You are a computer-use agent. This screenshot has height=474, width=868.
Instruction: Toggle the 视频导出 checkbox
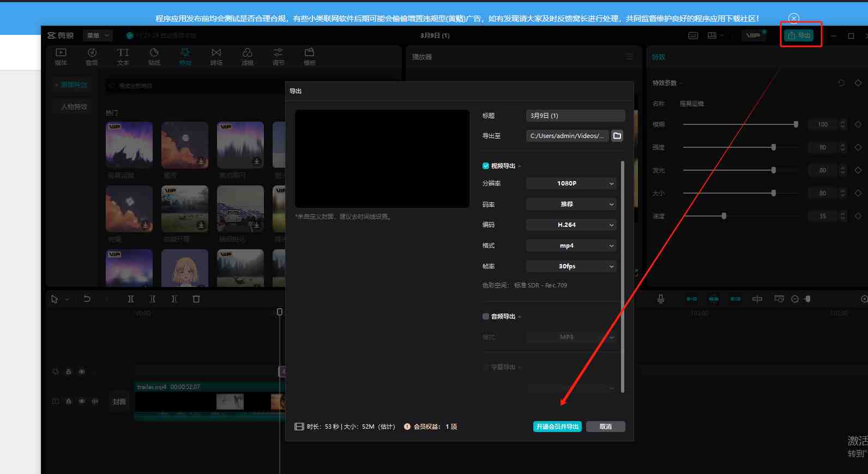[x=486, y=166]
